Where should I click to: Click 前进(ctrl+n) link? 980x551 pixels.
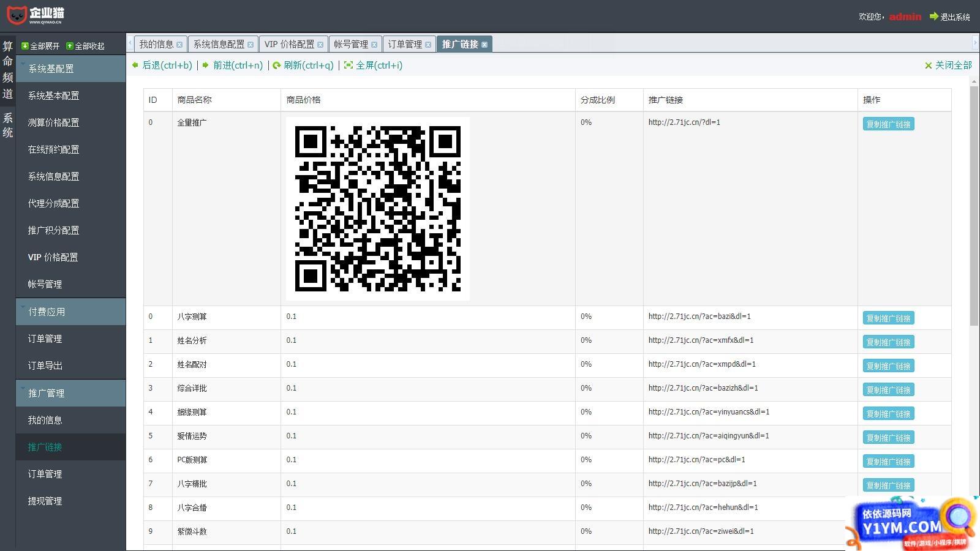point(238,65)
